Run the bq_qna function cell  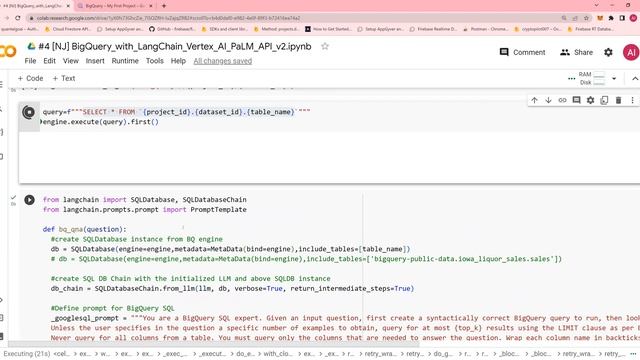29,200
